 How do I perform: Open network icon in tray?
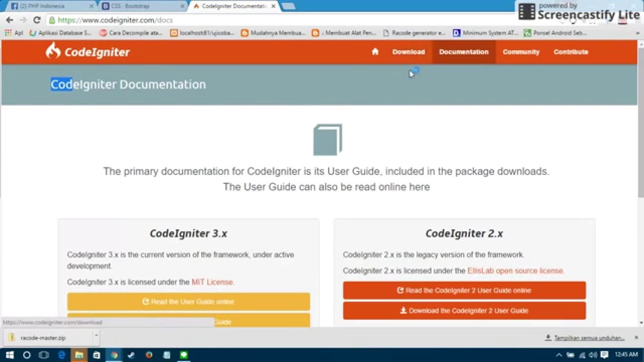tap(582, 354)
